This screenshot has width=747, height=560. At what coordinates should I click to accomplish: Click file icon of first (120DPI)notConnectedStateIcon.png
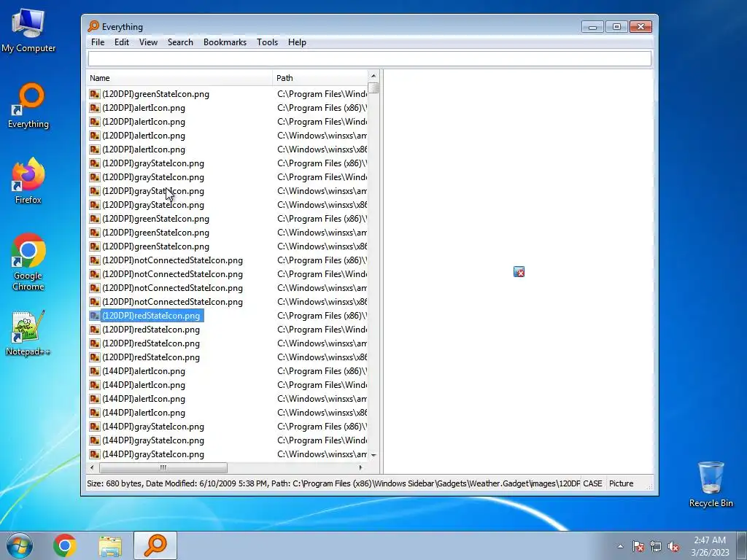click(95, 260)
